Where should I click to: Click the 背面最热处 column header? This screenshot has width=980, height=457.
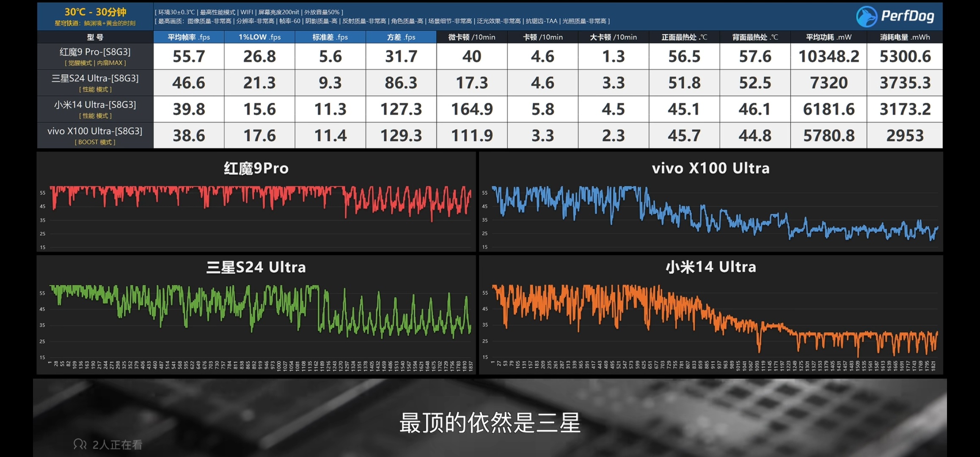tap(755, 37)
